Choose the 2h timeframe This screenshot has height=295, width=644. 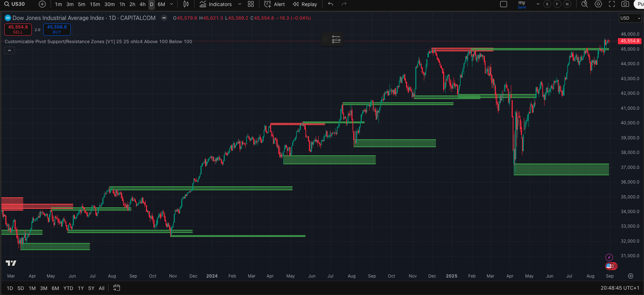click(132, 4)
